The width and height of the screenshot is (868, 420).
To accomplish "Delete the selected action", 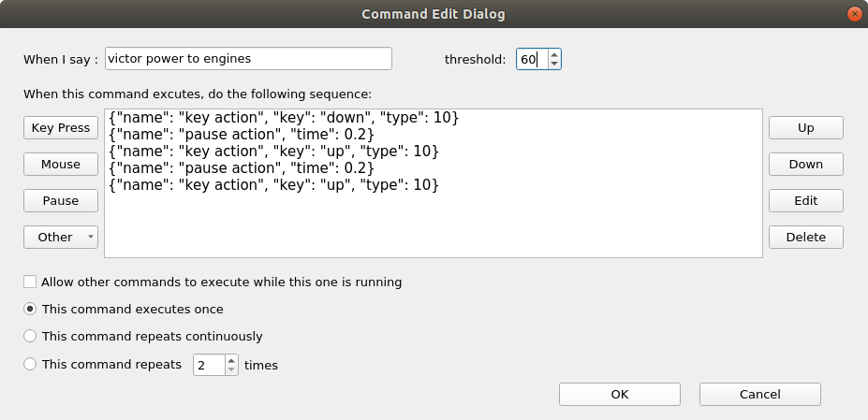I will pyautogui.click(x=805, y=238).
